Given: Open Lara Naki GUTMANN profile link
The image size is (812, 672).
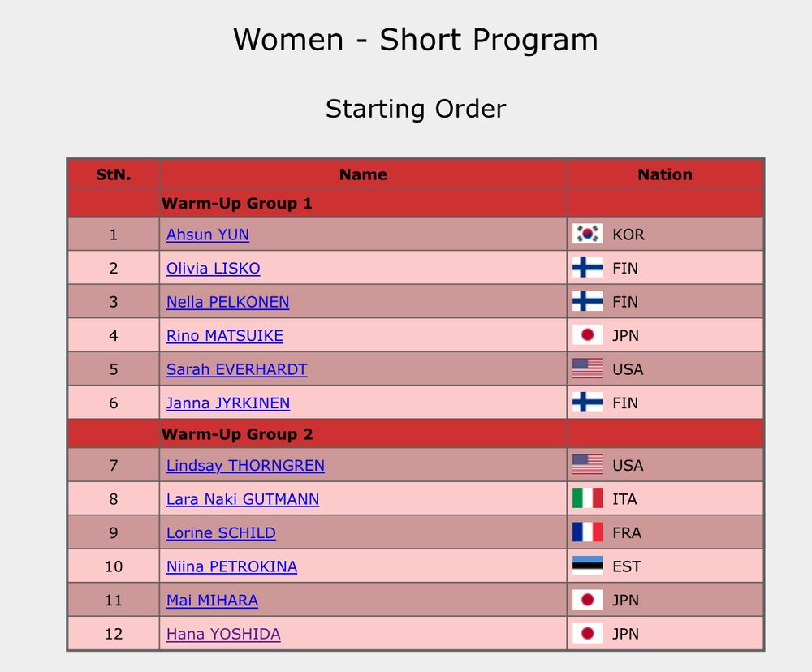Looking at the screenshot, I should [243, 499].
